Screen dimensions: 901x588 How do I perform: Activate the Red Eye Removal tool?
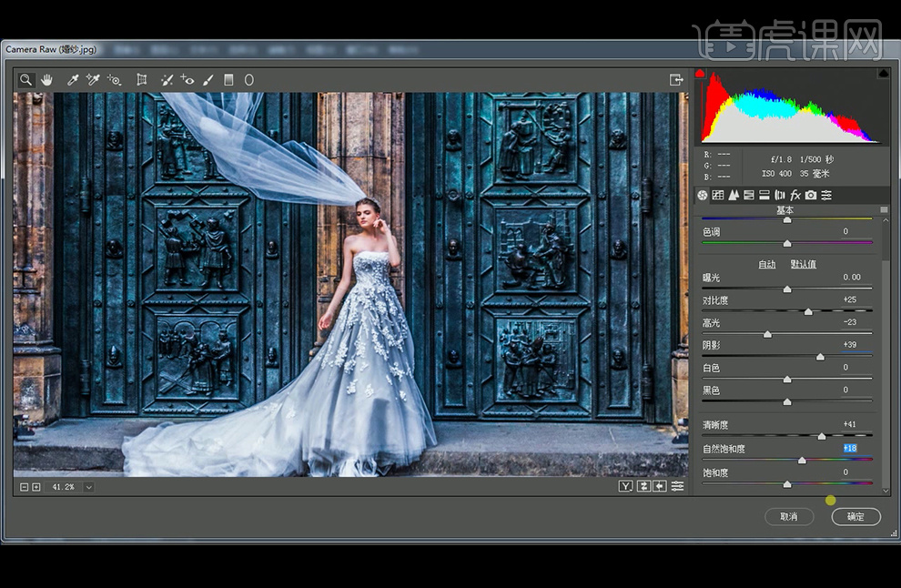pos(187,80)
